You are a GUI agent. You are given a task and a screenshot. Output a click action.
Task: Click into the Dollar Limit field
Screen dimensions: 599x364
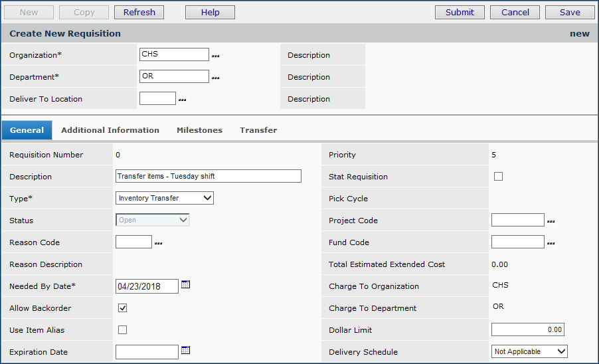[527, 329]
